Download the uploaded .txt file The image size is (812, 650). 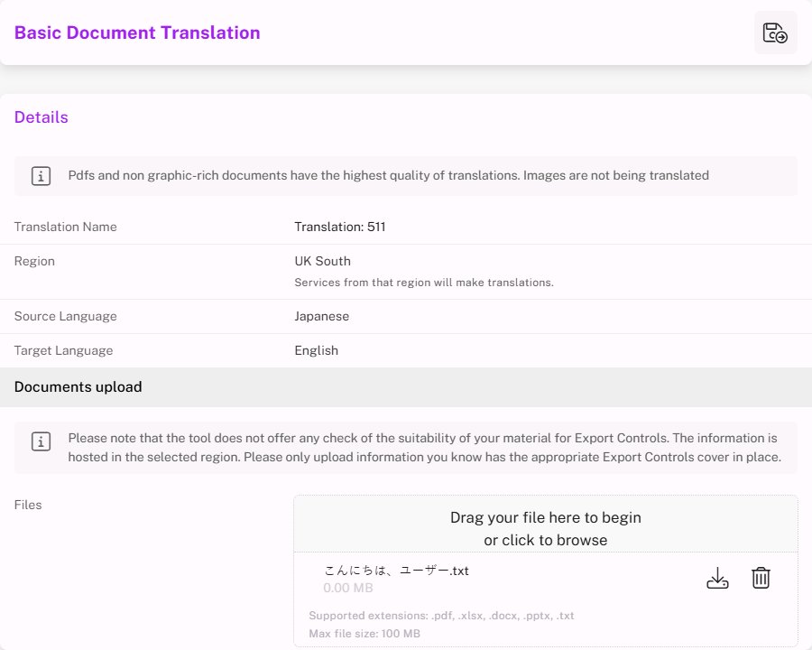717,579
